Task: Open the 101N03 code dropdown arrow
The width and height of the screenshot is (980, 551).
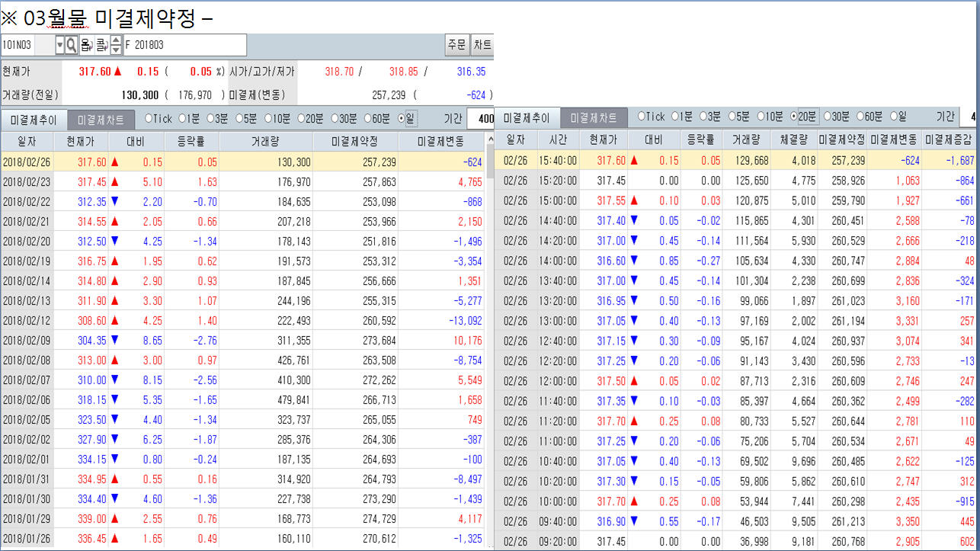Action: click(60, 45)
